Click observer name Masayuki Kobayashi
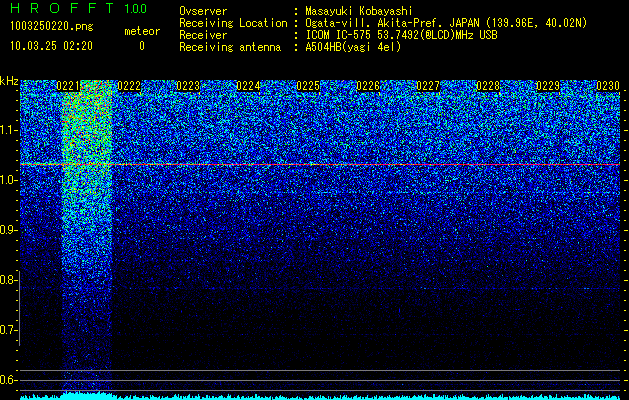Screen dimensions: 629x400 [359, 11]
